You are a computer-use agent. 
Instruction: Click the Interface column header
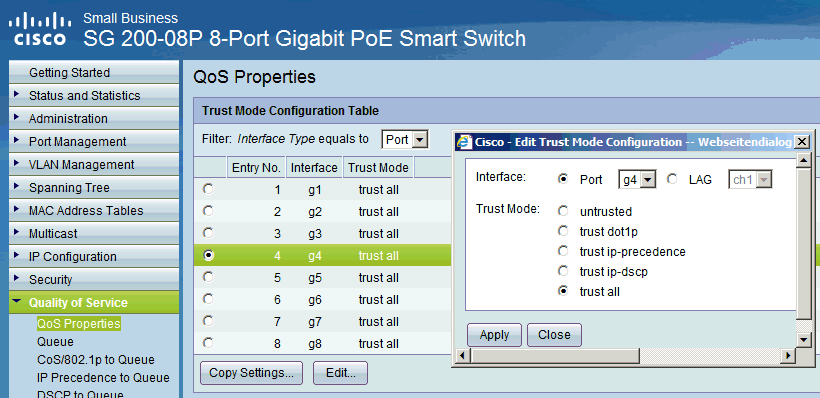click(314, 168)
